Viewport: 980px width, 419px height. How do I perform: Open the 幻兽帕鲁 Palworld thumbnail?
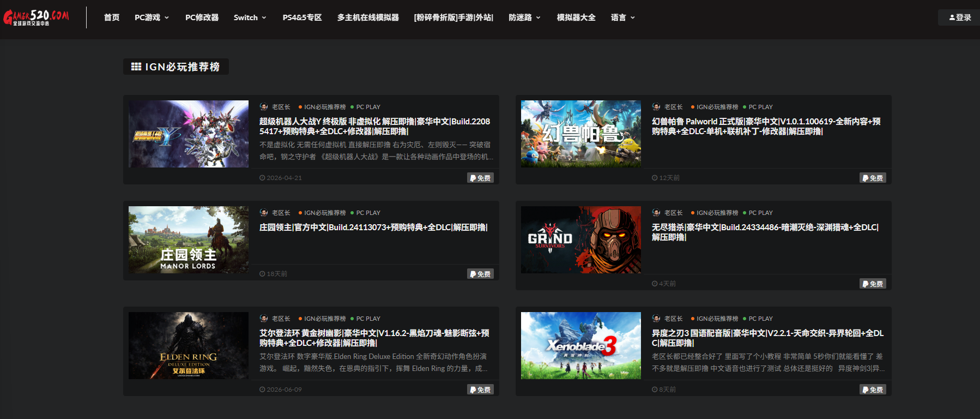pos(581,134)
